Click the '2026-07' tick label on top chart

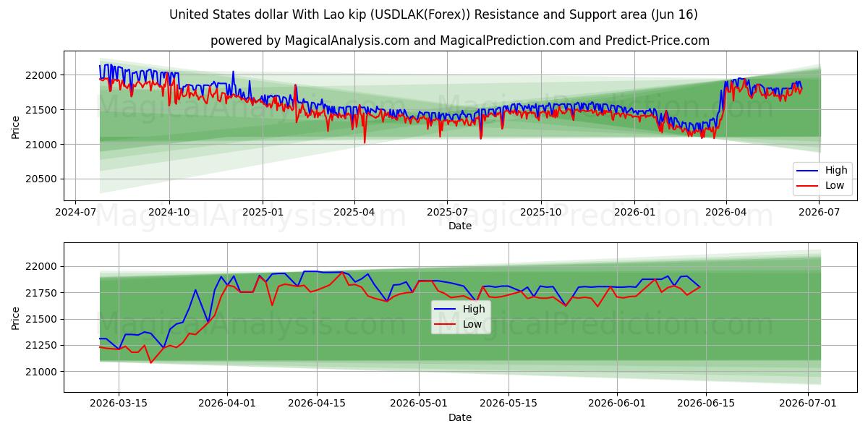coord(819,213)
